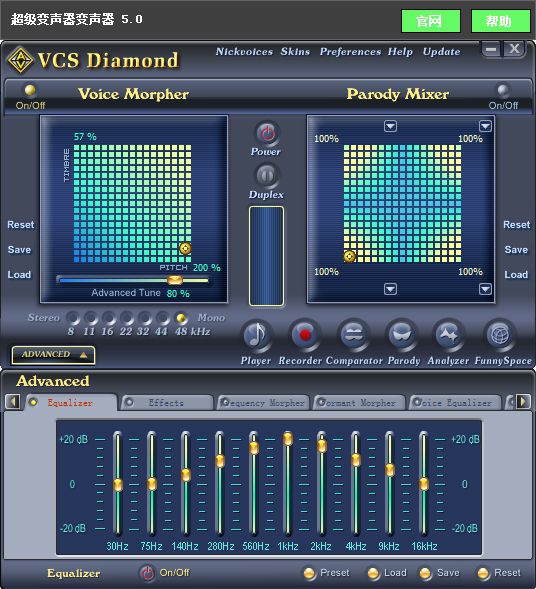The width and height of the screenshot is (536, 589).
Task: Open the Recorder with red dot icon
Action: tap(305, 335)
